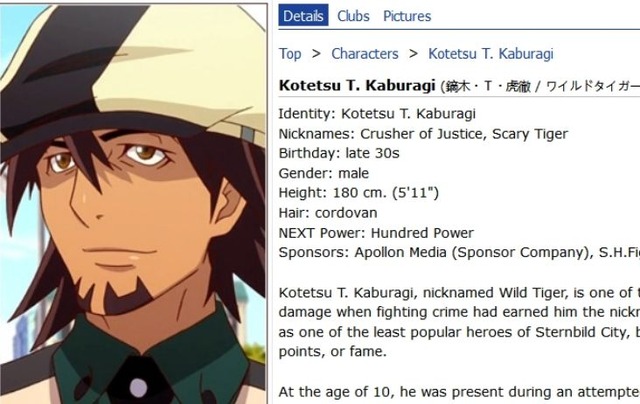This screenshot has height=404, width=640.
Task: Switch to the Clubs tab
Action: coord(353,16)
